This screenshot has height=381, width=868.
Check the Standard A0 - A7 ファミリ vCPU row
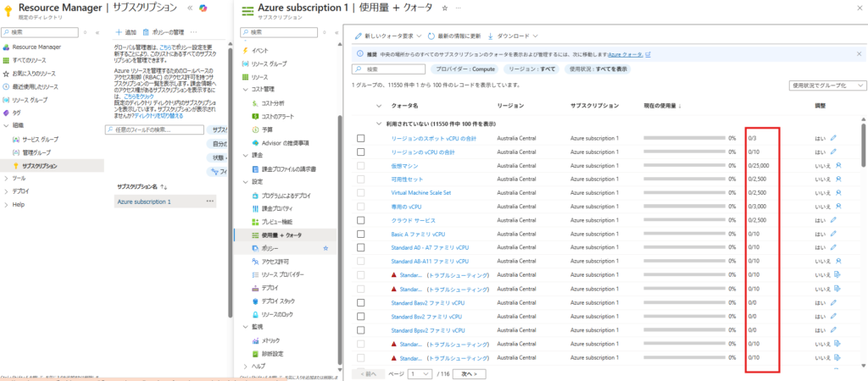coord(361,248)
